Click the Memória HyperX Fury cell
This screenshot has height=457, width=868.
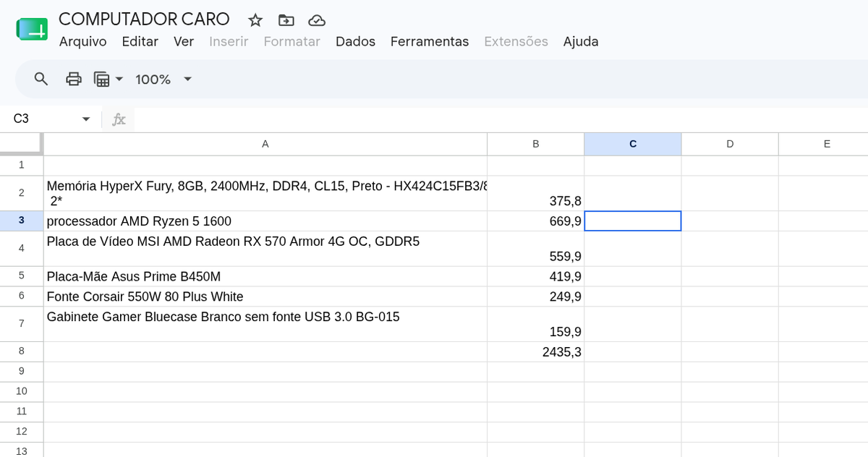point(265,193)
